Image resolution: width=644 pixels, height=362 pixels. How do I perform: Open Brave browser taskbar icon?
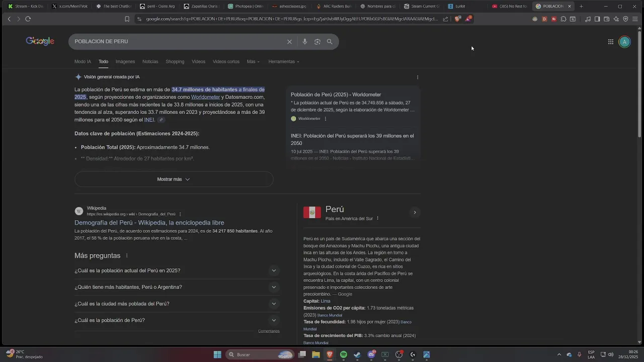point(330,354)
